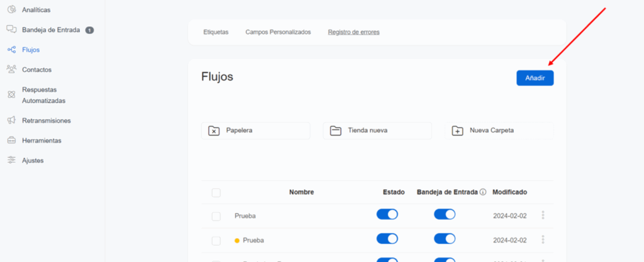
Task: Disable Bandeja de Entrada switch for first Prueba
Action: click(445, 215)
